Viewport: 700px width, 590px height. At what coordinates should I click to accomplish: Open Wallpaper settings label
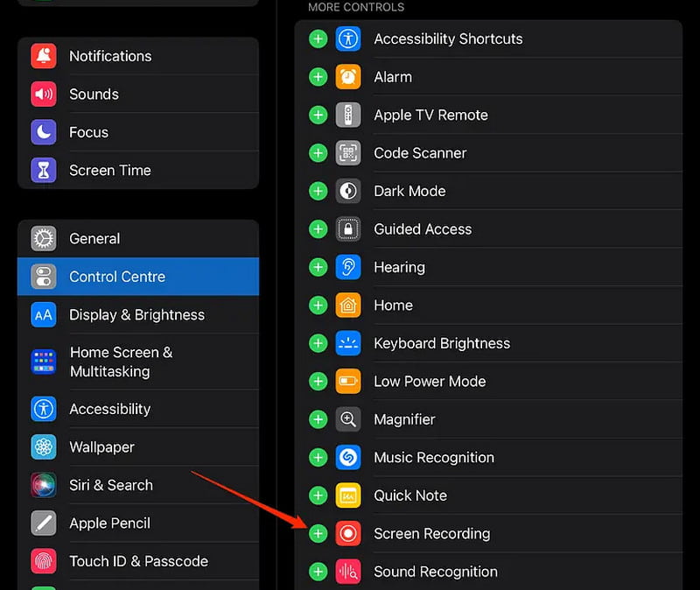coord(101,447)
